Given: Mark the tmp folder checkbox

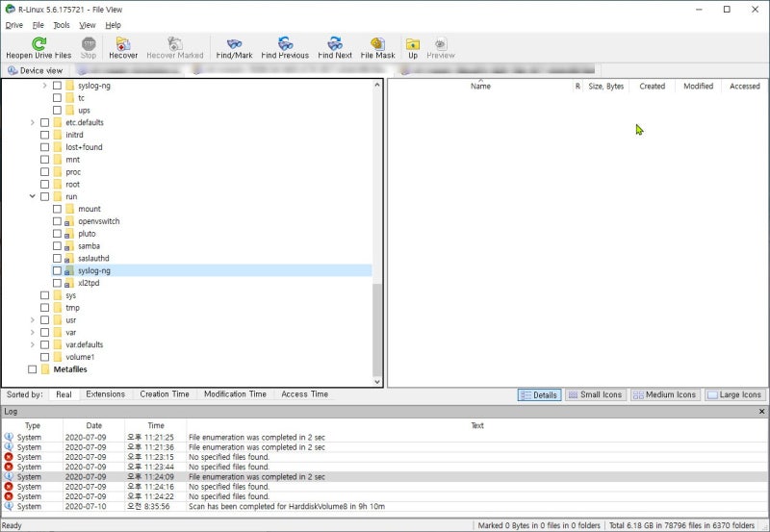Looking at the screenshot, I should pos(44,308).
